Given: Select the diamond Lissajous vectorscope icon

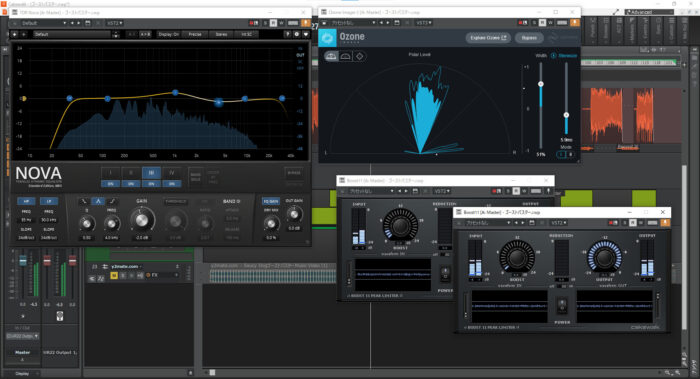Looking at the screenshot, I should coord(359,56).
